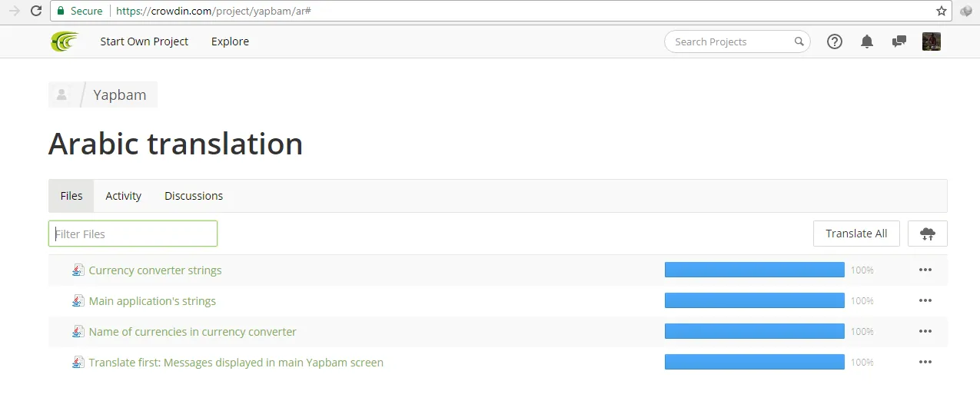
Task: Open Main application's strings file
Action: [152, 301]
